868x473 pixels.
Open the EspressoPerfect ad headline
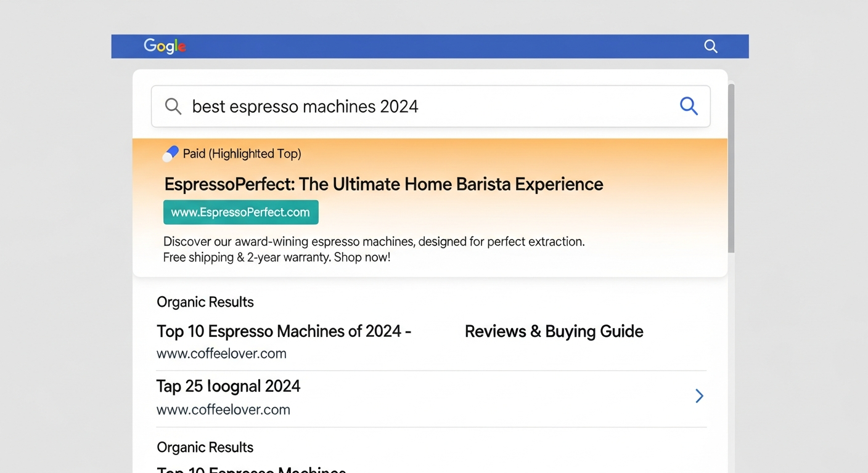point(383,184)
